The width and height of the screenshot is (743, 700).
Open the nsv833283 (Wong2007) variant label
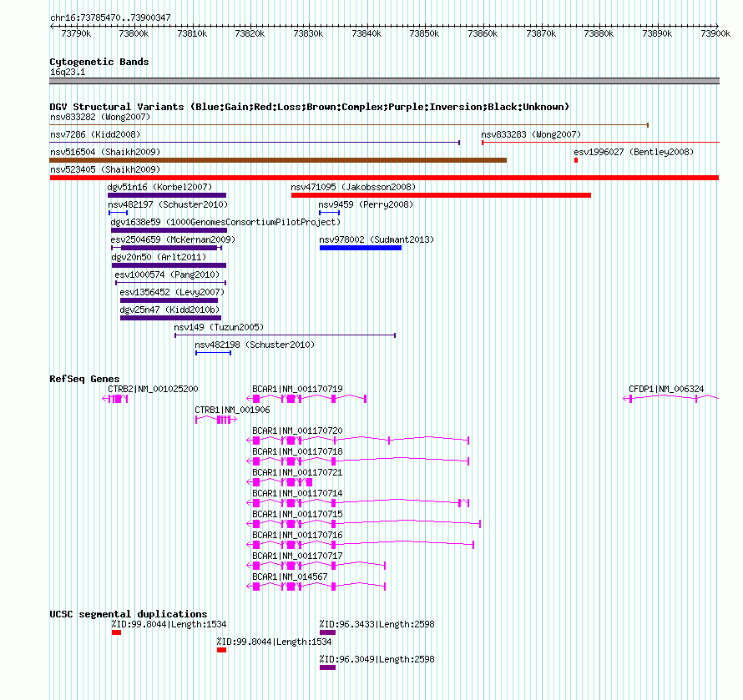tap(531, 134)
